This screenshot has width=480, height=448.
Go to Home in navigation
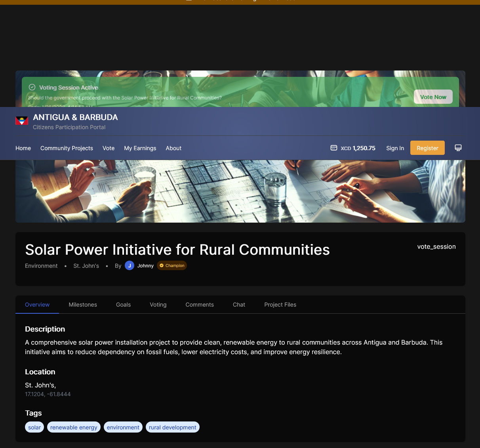23,148
